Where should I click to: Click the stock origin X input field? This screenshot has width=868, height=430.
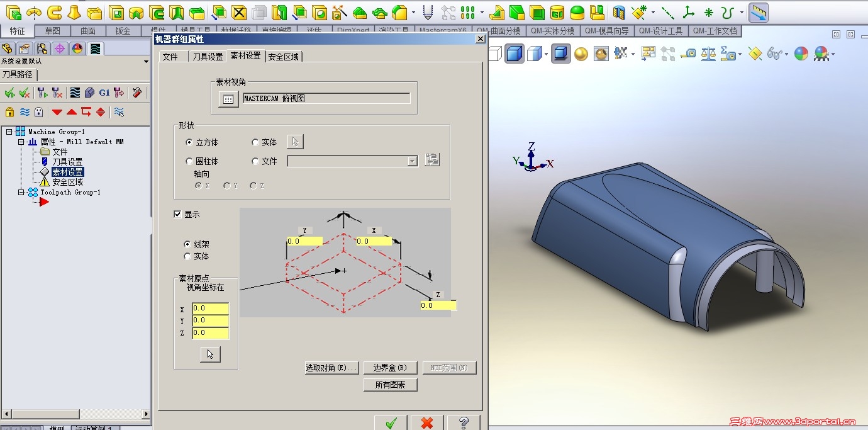pyautogui.click(x=210, y=308)
